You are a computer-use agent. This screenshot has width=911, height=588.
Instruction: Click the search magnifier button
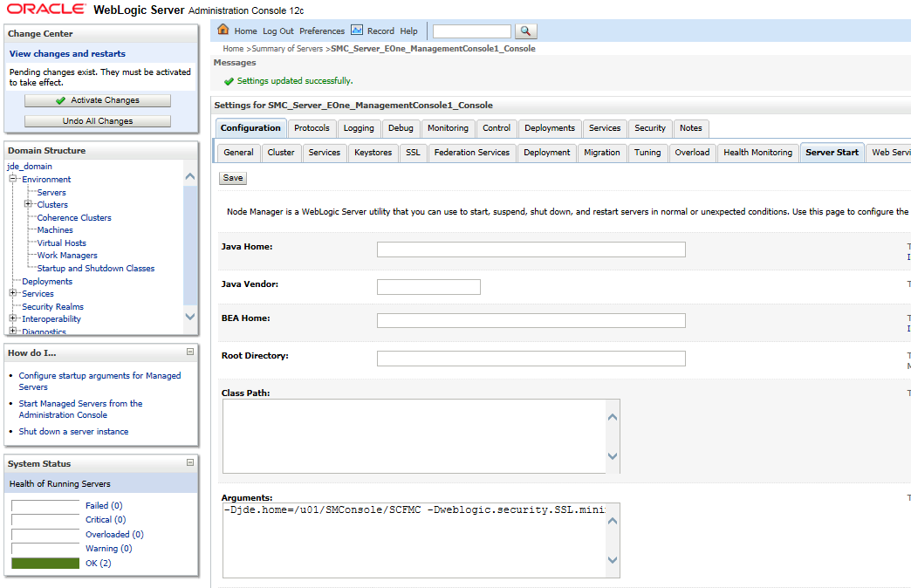525,31
